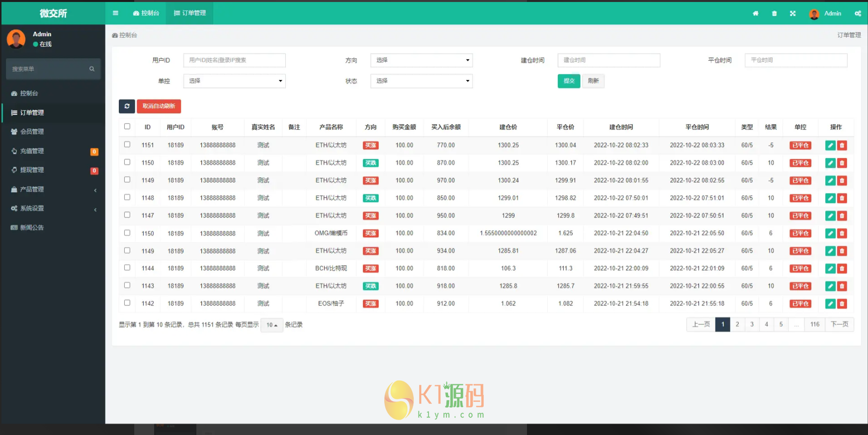Screen dimensions: 868x435
Task: Open the page size dropdown showing 10
Action: (x=271, y=325)
